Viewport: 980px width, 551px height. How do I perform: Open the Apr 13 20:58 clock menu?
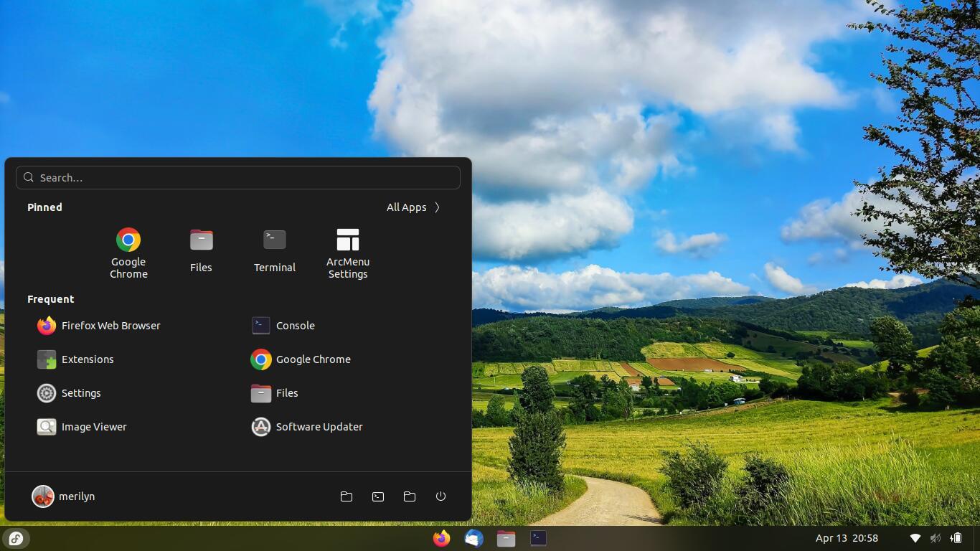click(x=847, y=538)
